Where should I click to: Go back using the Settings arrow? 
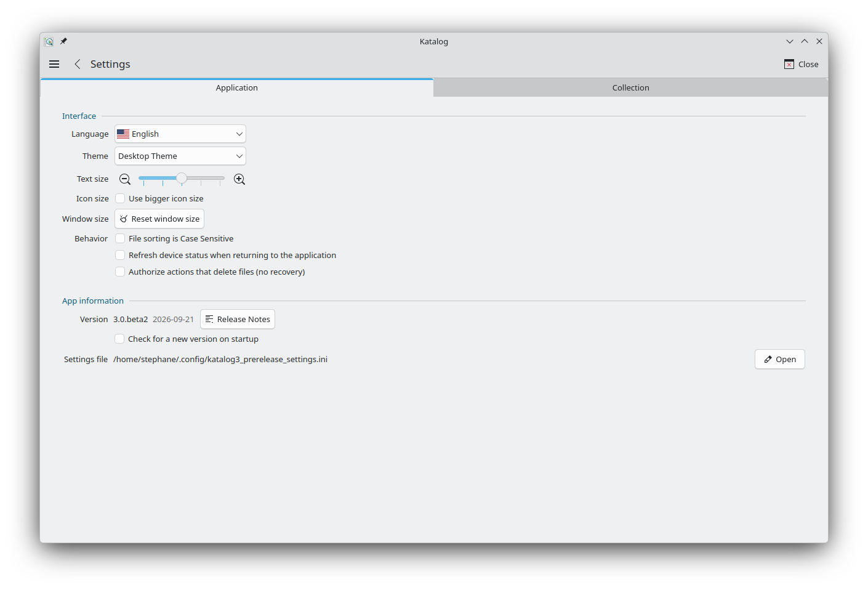click(78, 64)
